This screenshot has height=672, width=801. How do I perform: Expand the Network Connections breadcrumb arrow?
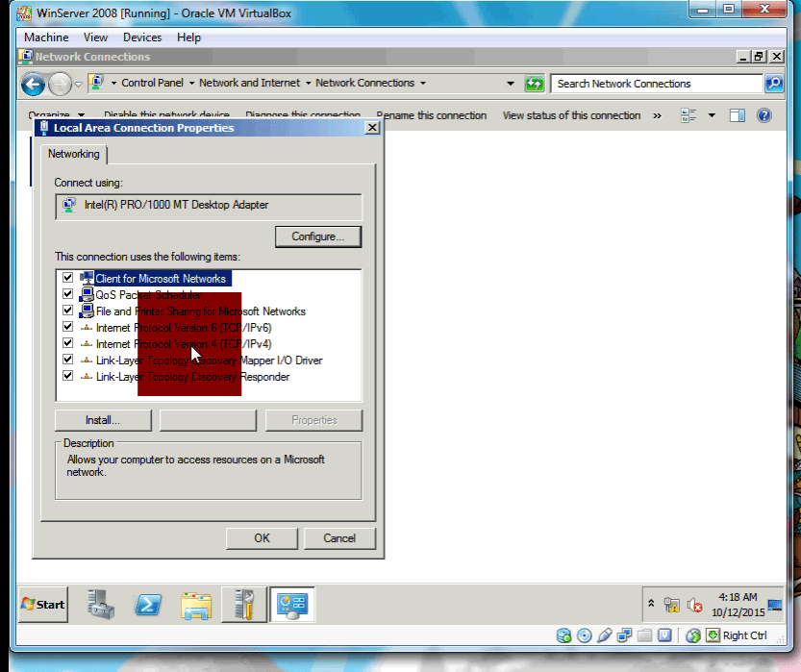[423, 84]
